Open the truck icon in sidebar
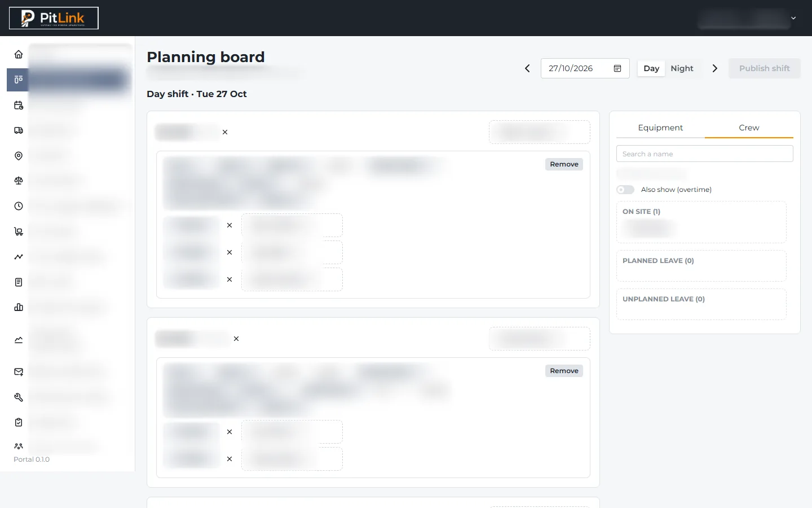Image resolution: width=812 pixels, height=508 pixels. (x=19, y=130)
